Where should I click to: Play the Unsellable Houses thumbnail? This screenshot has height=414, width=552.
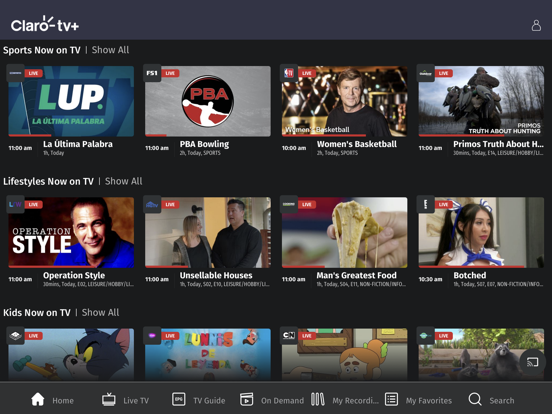pos(208,232)
